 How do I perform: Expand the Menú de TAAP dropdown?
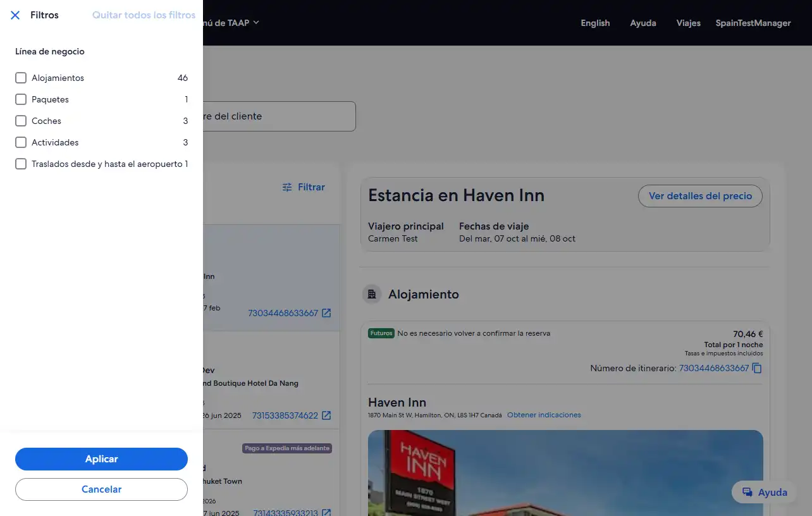tap(231, 23)
